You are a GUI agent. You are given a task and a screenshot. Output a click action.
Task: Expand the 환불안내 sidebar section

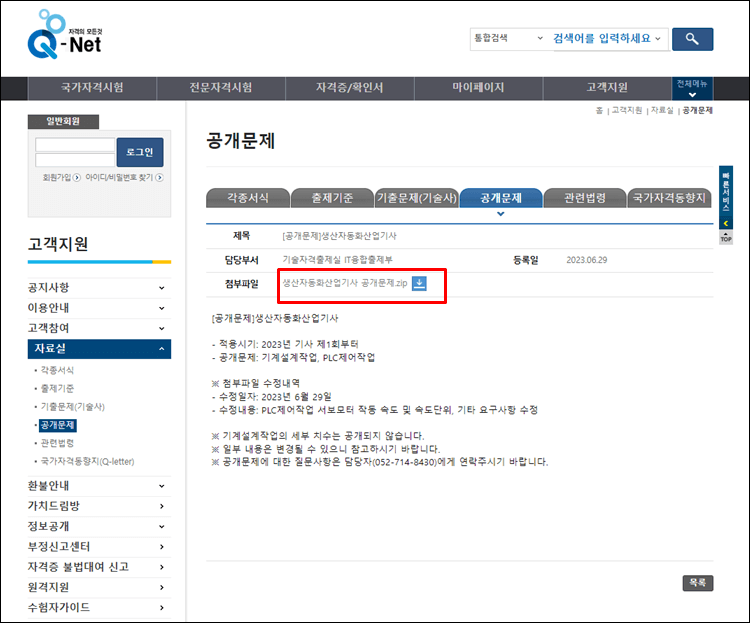pos(99,486)
